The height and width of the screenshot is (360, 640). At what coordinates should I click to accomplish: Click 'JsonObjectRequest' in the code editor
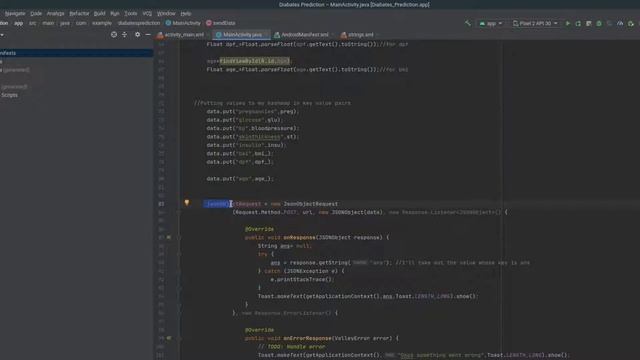coord(311,204)
